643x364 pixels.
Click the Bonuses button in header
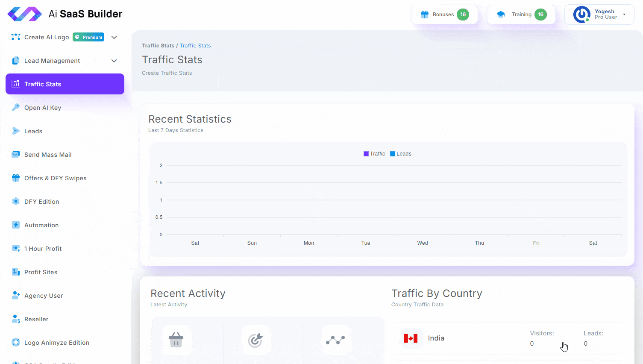(444, 15)
